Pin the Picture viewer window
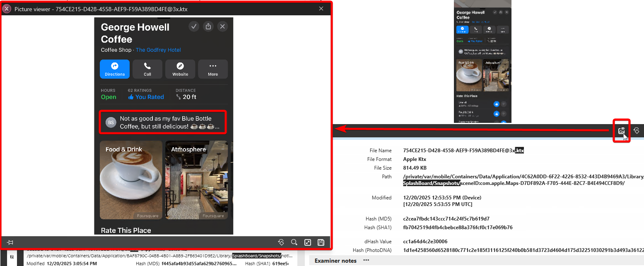 point(10,242)
